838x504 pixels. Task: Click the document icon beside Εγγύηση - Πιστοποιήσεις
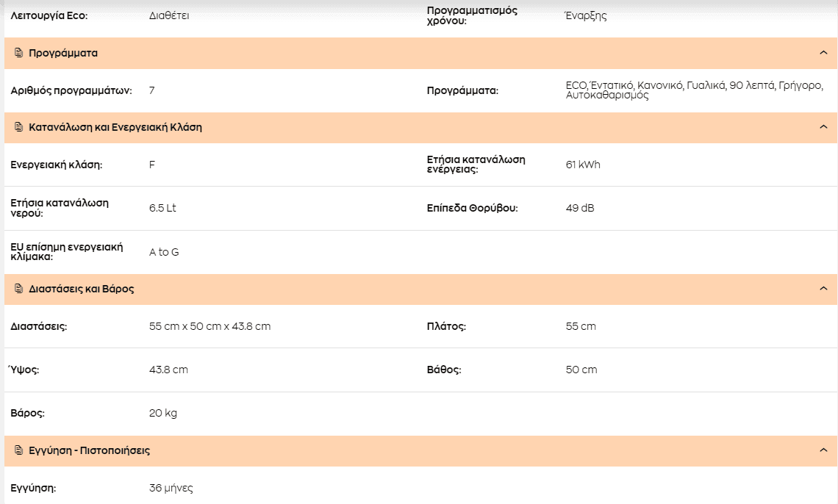(x=18, y=450)
